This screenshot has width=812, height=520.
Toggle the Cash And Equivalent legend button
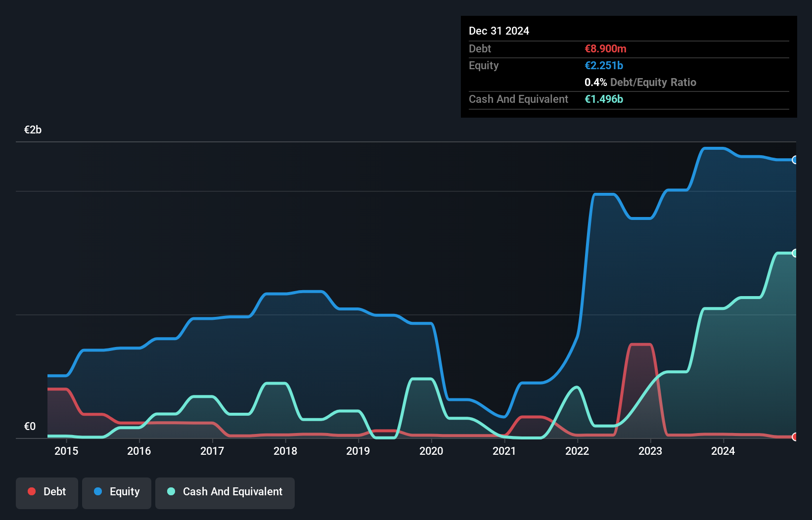click(225, 493)
